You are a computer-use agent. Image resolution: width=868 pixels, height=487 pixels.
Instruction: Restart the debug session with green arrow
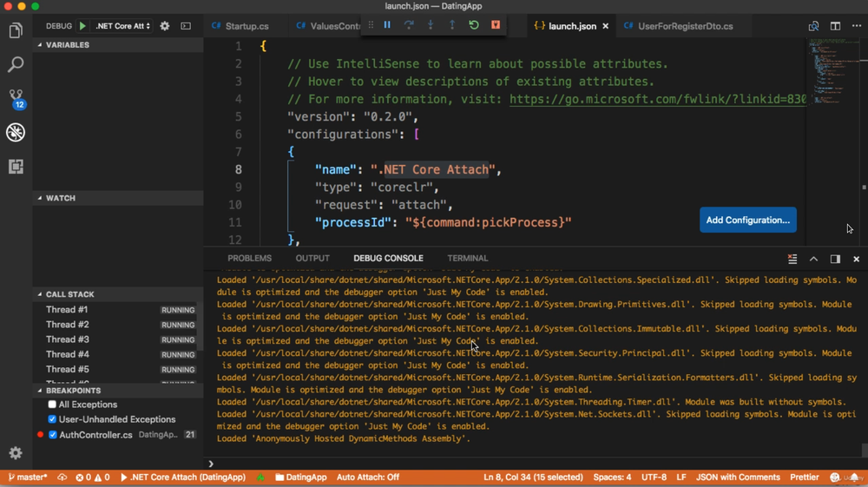473,25
